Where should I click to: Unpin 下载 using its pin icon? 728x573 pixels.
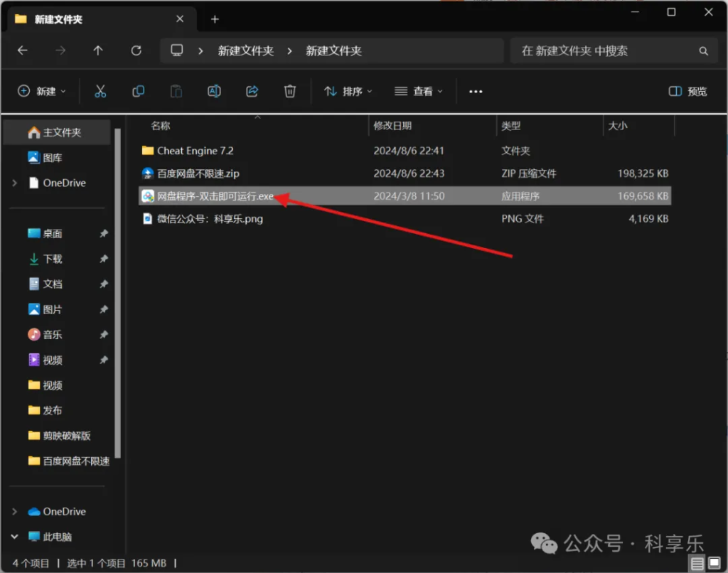[x=104, y=259]
